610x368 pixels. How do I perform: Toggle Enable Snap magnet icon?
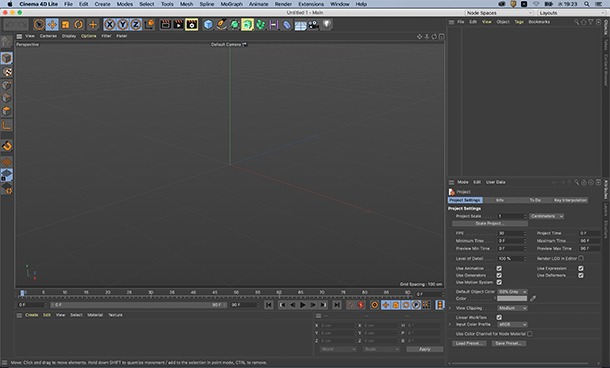7,146
